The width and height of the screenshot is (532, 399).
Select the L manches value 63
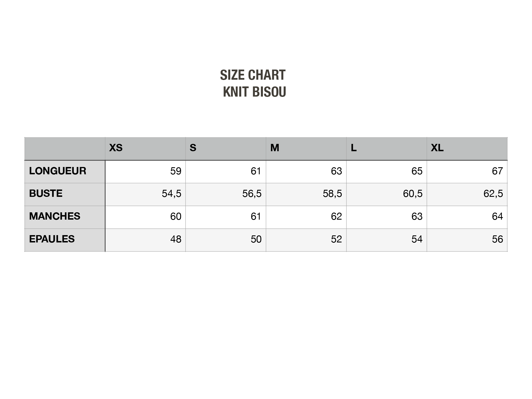tap(417, 217)
